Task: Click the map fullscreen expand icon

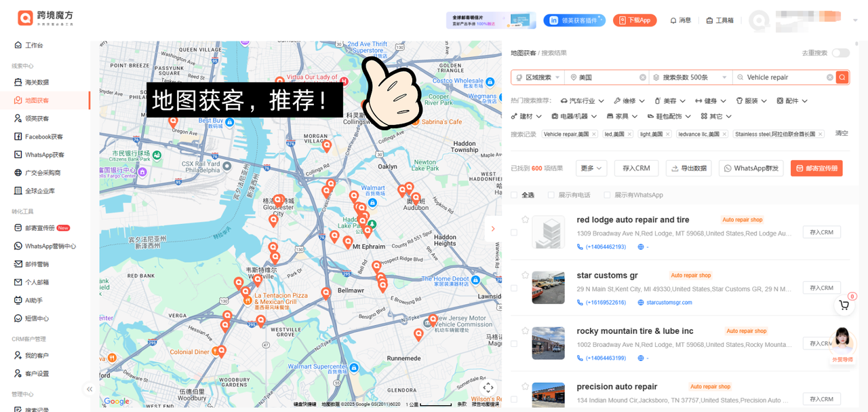Action: (488, 388)
